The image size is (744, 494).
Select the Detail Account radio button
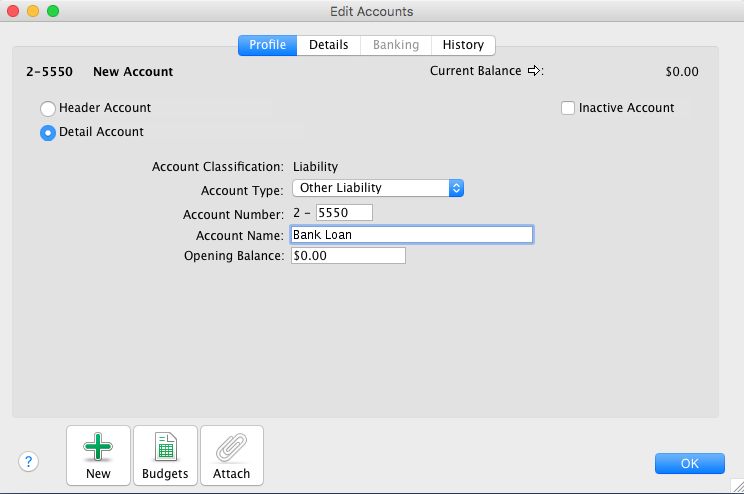click(47, 132)
